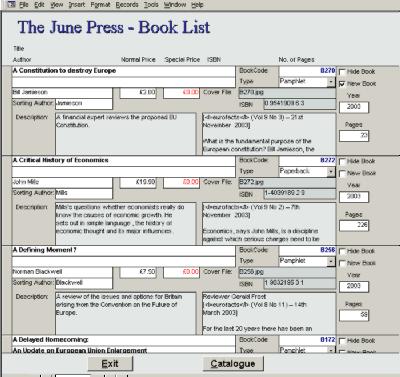Click Pages field showing 226
The height and width of the screenshot is (377, 400).
pos(354,226)
